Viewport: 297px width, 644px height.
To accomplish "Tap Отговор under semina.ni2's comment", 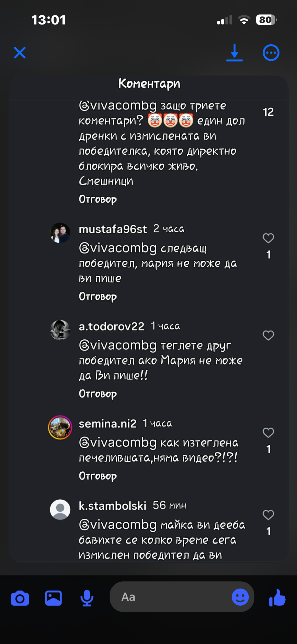I will click(x=98, y=476).
